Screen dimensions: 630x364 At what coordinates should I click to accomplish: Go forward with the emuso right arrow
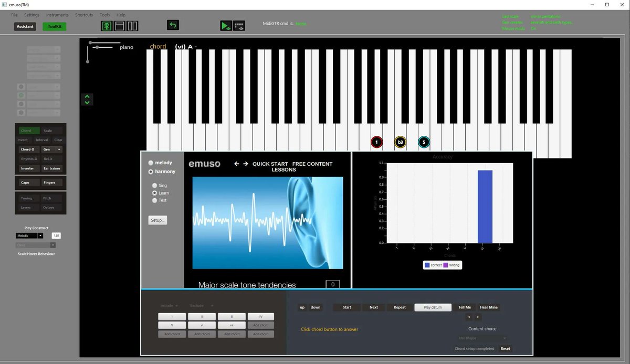[245, 164]
